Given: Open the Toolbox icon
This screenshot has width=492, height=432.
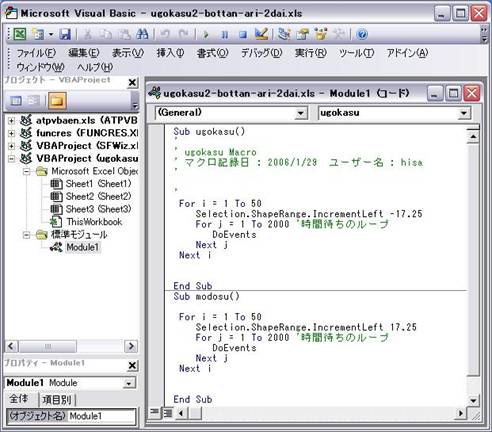Looking at the screenshot, I should point(339,34).
